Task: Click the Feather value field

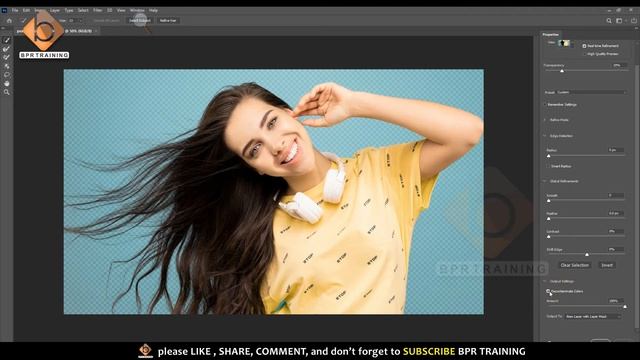Action: tap(615, 213)
